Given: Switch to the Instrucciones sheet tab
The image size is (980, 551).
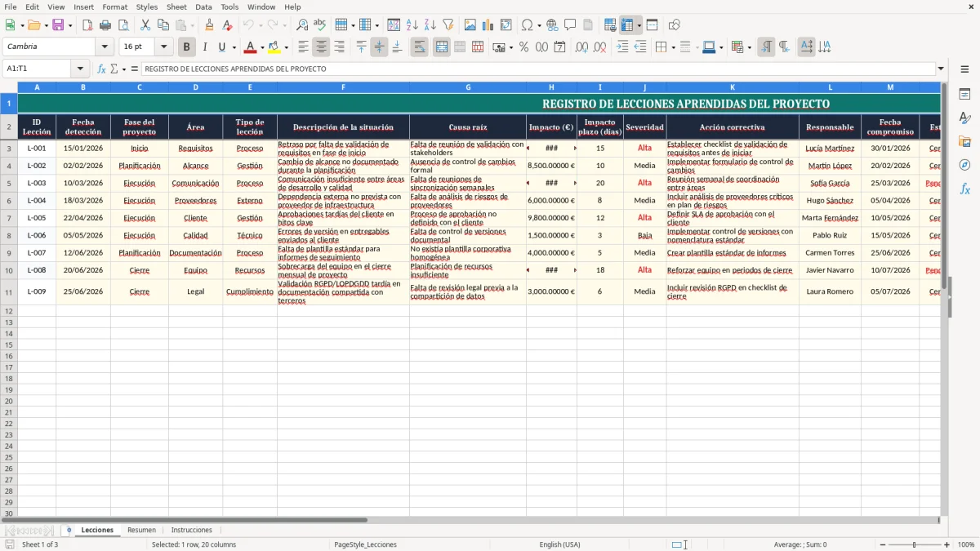Looking at the screenshot, I should pos(191,530).
